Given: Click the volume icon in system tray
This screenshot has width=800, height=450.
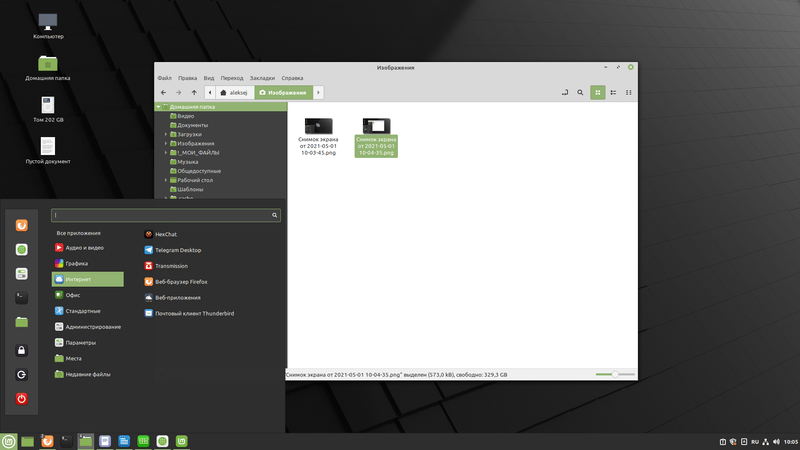Looking at the screenshot, I should click(776, 442).
